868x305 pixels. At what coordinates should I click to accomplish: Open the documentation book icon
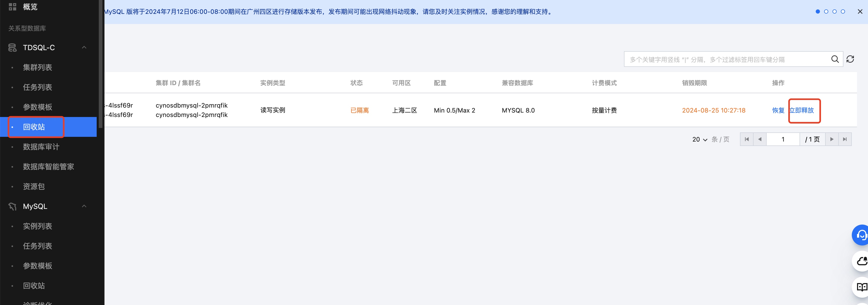(x=861, y=287)
